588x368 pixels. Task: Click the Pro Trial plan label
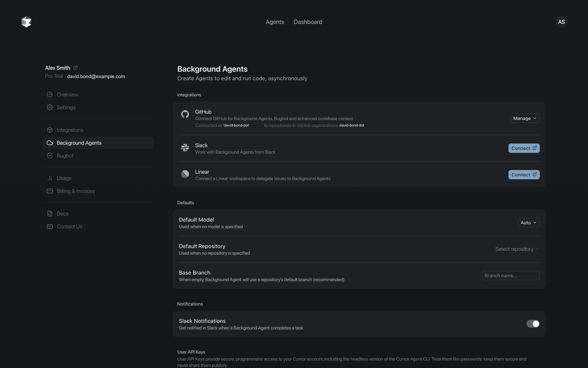coord(54,76)
